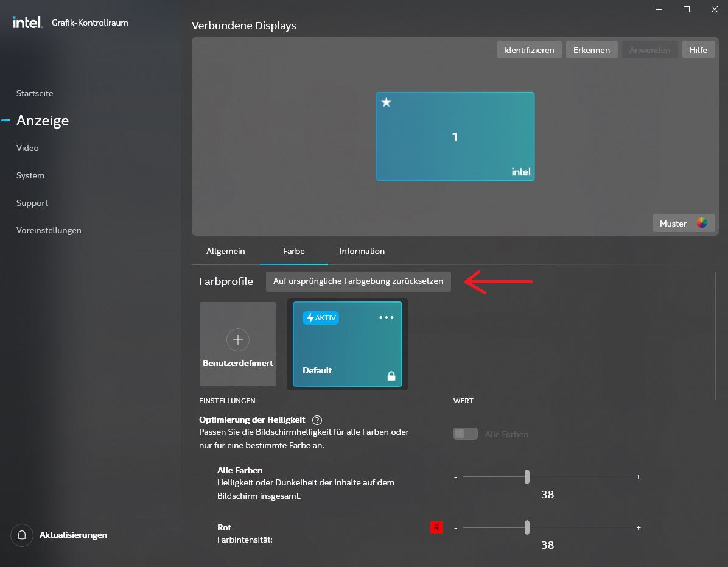This screenshot has width=728, height=567.
Task: Maximize the Grafik-Kontrollraum window
Action: (x=686, y=9)
